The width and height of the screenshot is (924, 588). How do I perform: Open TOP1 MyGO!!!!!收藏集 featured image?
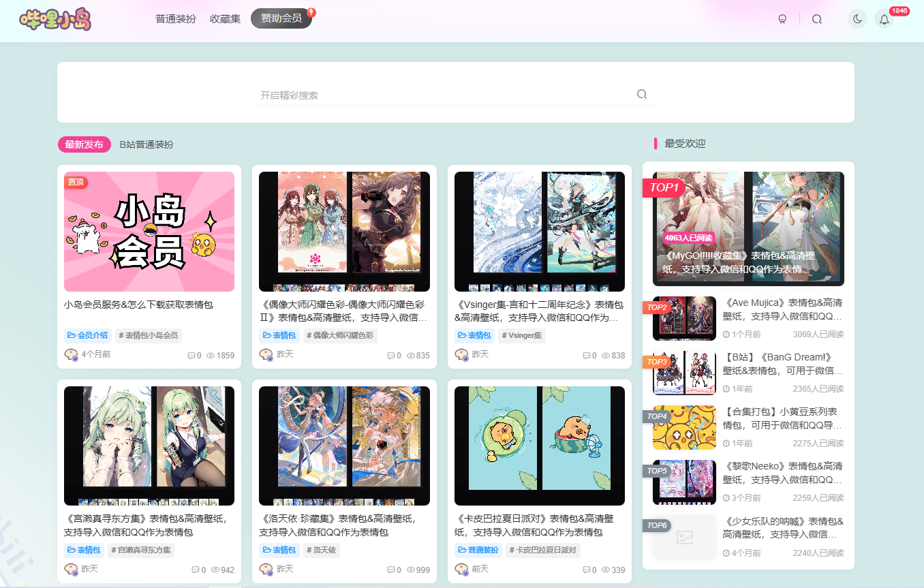click(x=748, y=228)
